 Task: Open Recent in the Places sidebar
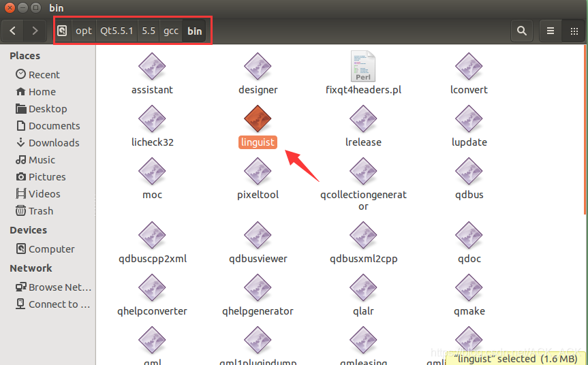click(37, 75)
